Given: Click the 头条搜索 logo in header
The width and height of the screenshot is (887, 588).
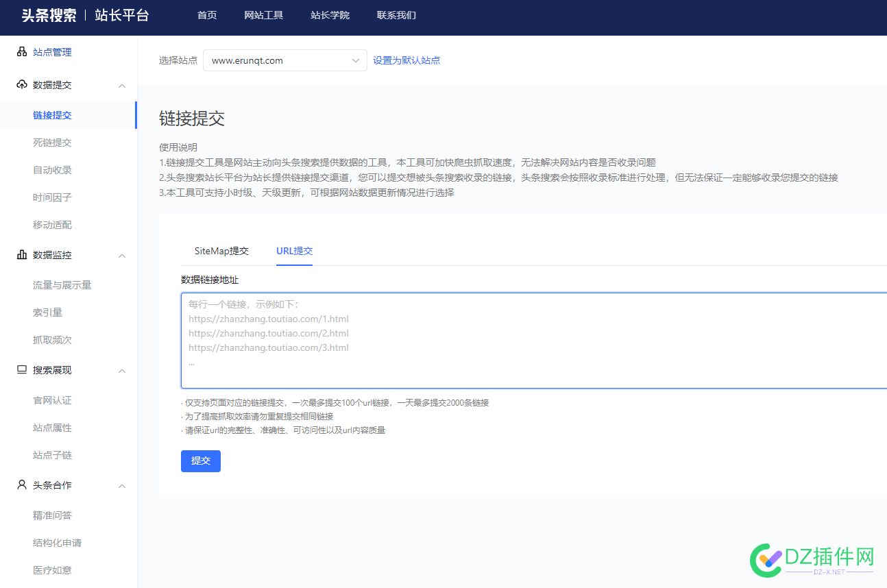Looking at the screenshot, I should 49,15.
